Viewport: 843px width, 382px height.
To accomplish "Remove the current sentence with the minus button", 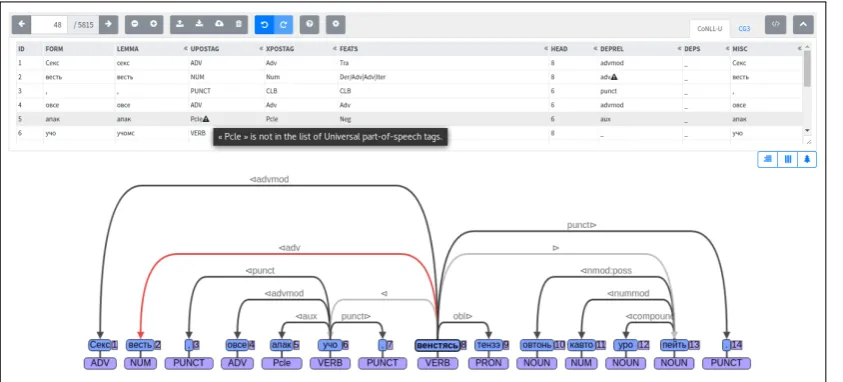I will pyautogui.click(x=135, y=24).
